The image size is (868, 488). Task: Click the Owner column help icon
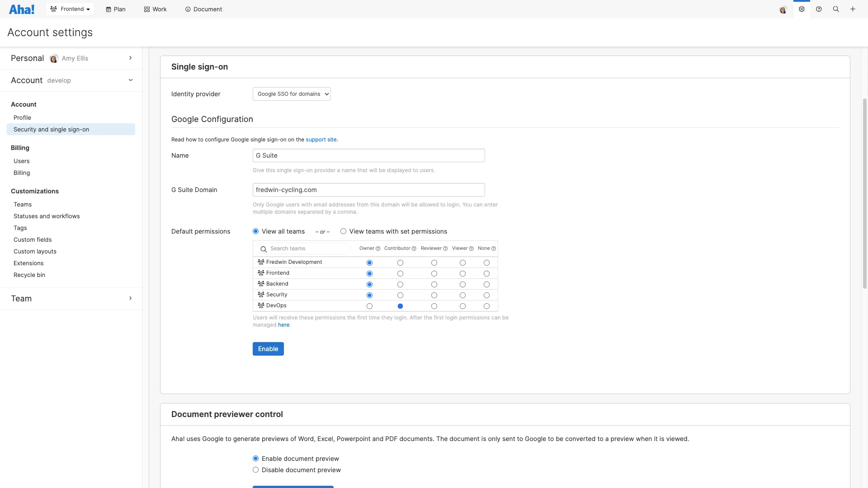[378, 249]
